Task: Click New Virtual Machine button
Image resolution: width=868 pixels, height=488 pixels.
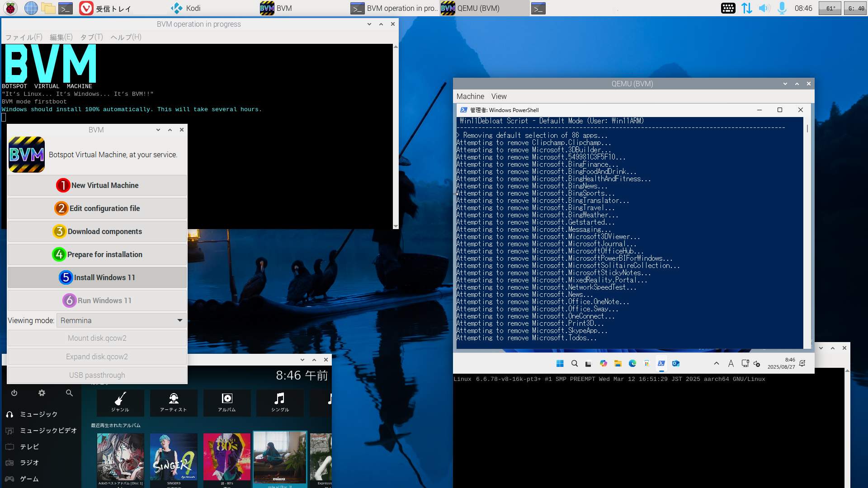Action: point(97,185)
